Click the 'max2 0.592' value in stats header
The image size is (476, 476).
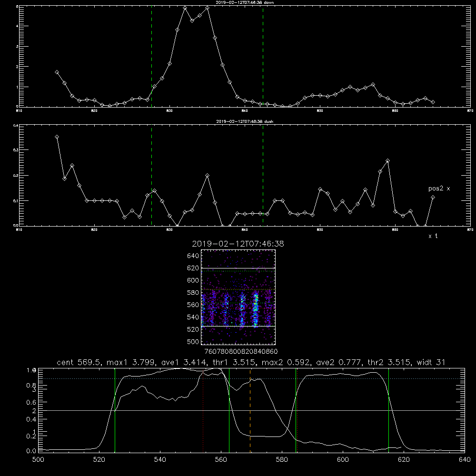(x=287, y=362)
